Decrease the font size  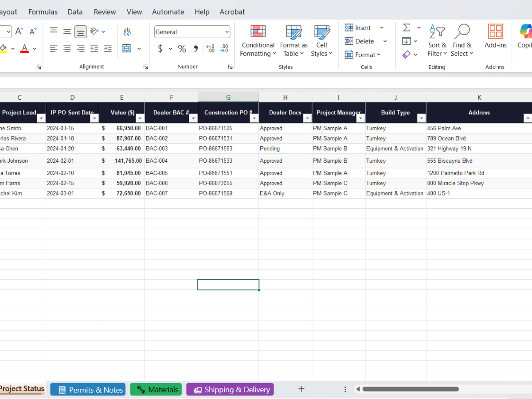(33, 31)
